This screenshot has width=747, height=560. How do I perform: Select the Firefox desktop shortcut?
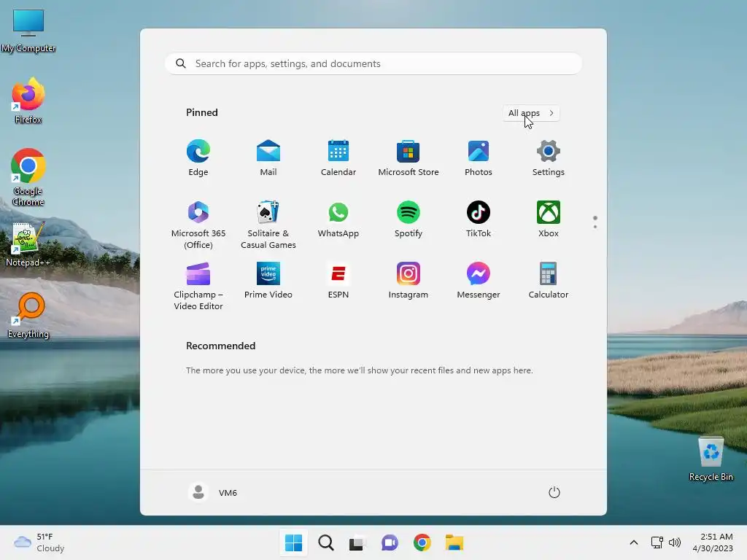(28, 101)
